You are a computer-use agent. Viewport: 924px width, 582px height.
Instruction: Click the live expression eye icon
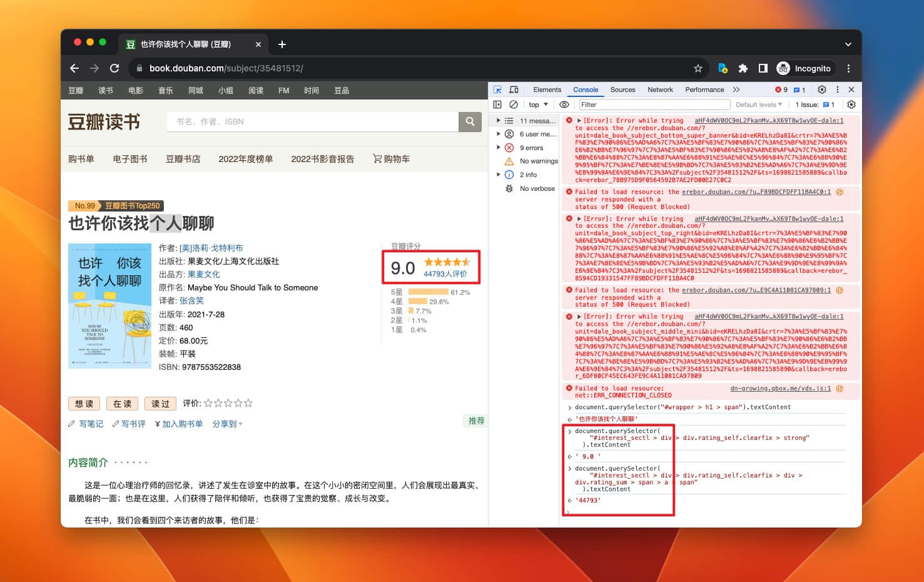coord(564,105)
